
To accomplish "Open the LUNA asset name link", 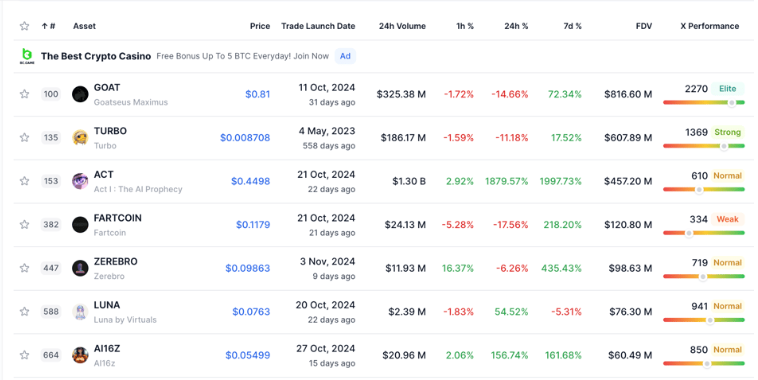I will tap(107, 305).
